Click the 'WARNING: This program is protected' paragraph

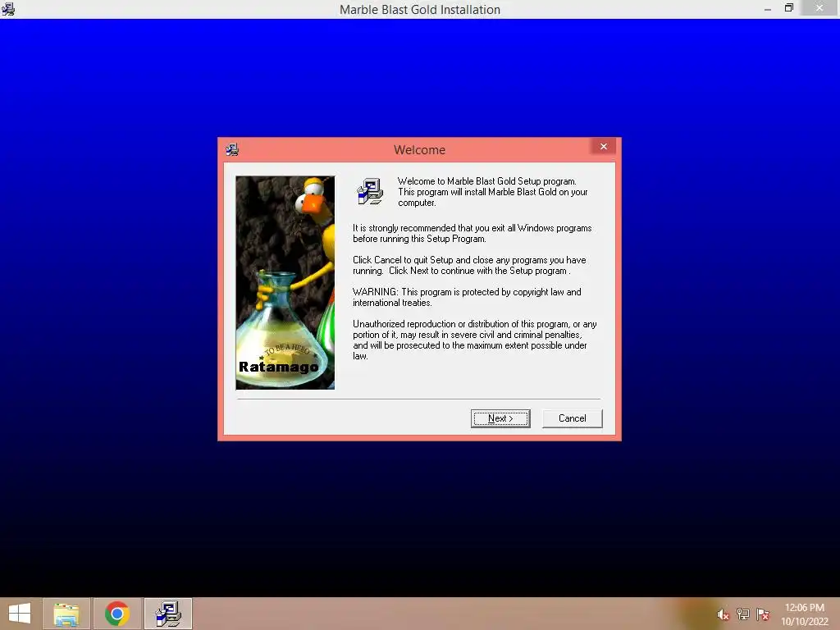467,297
